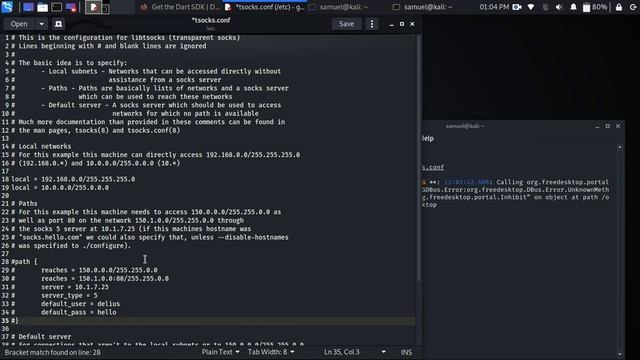Click the line 'local = 10.0.0.0/255.0.0.0'
The image size is (640, 360).
60,188
